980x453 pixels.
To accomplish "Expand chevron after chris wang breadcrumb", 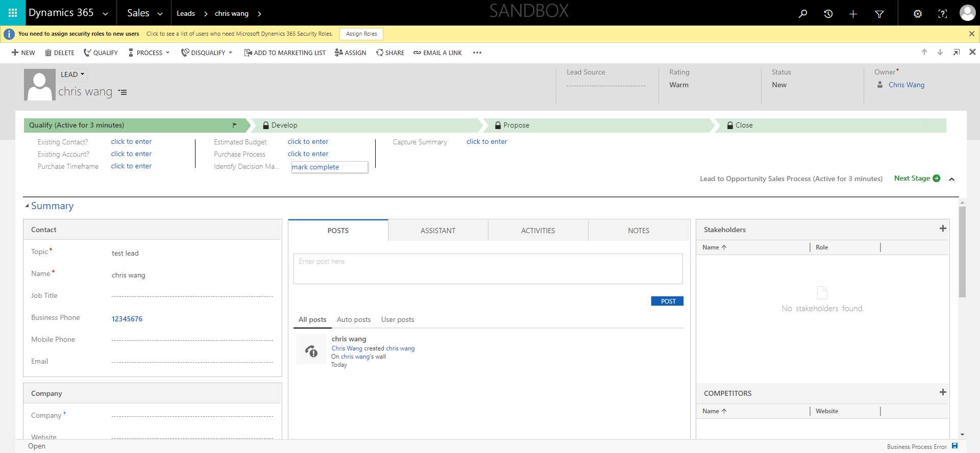I will (259, 14).
